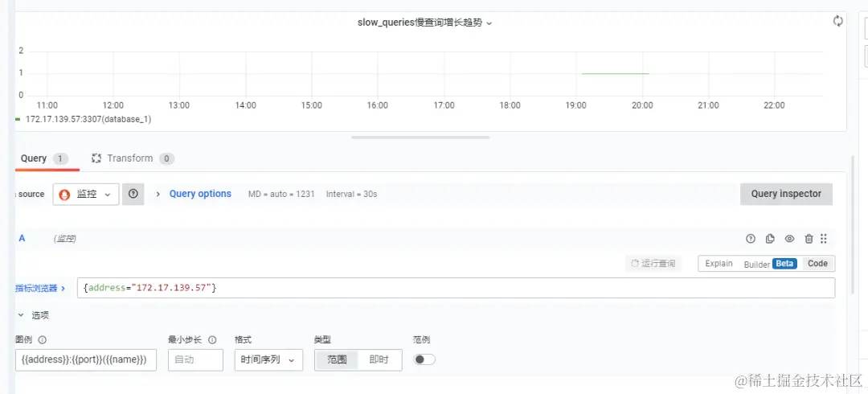
Task: Expand the Query options chevron
Action: (x=158, y=195)
